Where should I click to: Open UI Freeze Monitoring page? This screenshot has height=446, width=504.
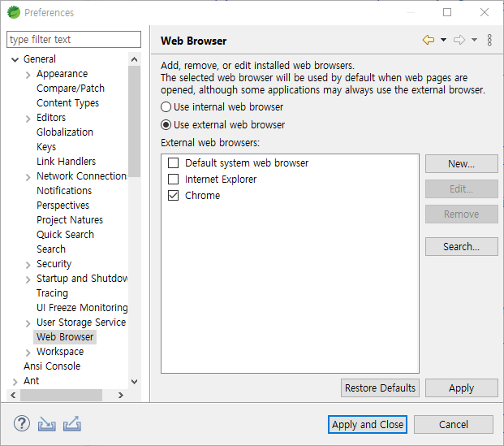point(82,308)
